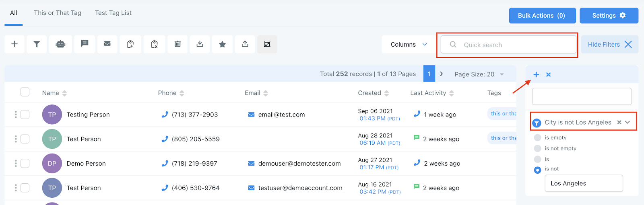Click the tag in the (805) 205-5559 row
Image resolution: width=644 pixels, height=205 pixels.
[x=502, y=138]
